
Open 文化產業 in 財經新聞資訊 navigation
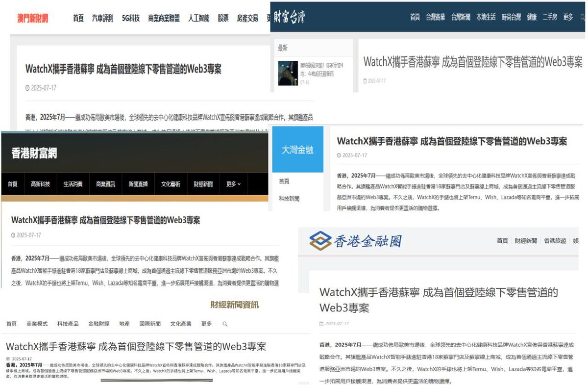[x=181, y=324]
